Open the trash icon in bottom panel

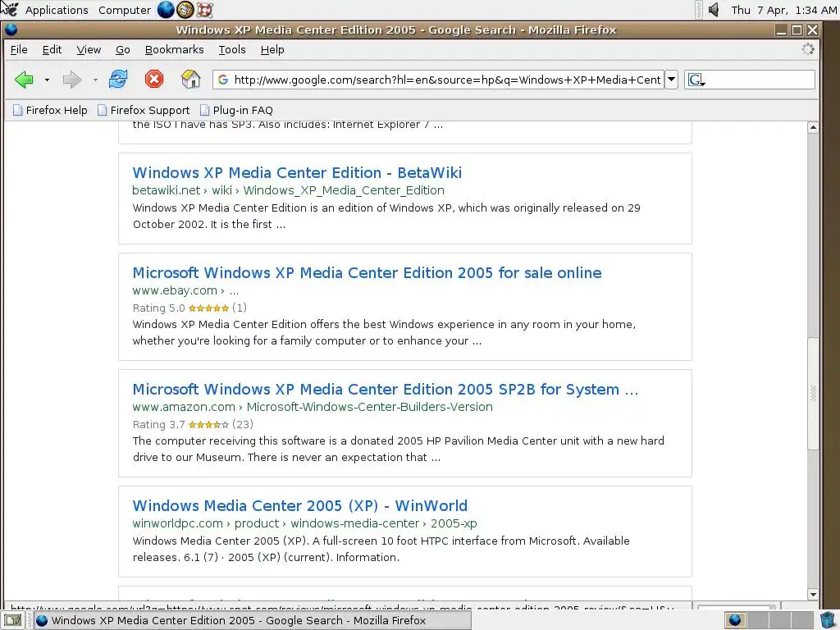[829, 620]
